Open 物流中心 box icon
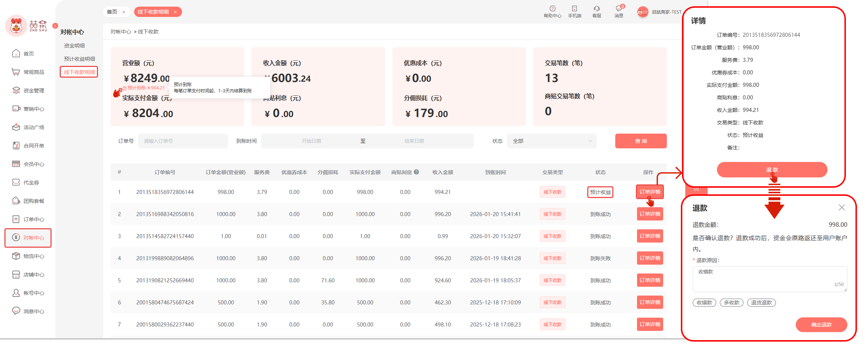This screenshot has height=346, width=868. tap(16, 256)
